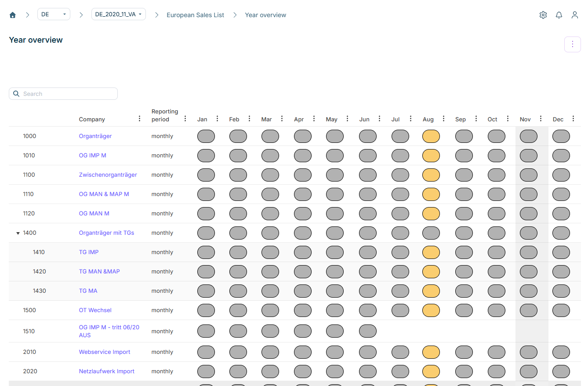
Task: Open the OG IMP M - tritt 06/20 AUS link
Action: 109,331
